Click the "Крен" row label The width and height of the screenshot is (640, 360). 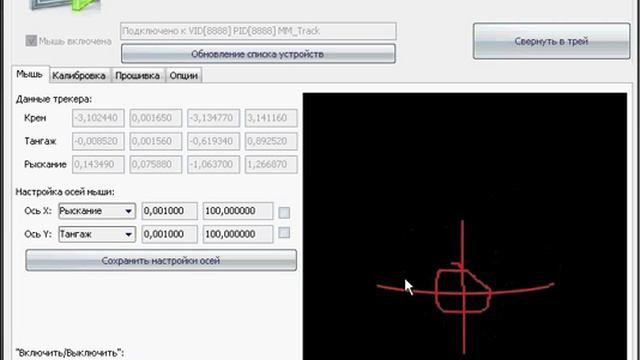35,118
